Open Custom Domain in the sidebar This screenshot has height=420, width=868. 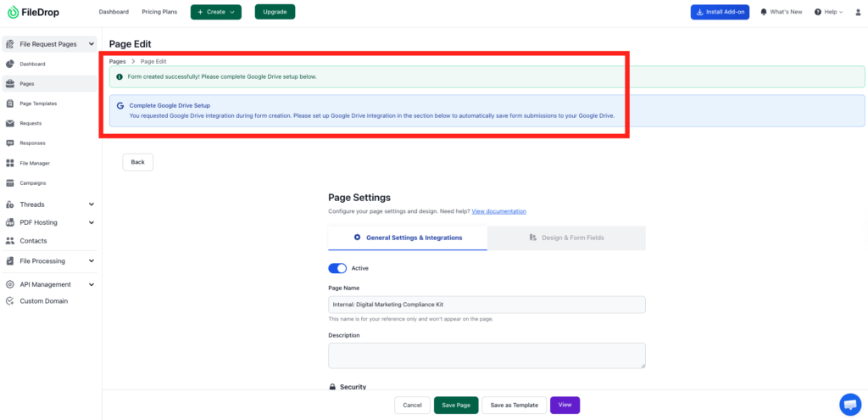coord(49,301)
